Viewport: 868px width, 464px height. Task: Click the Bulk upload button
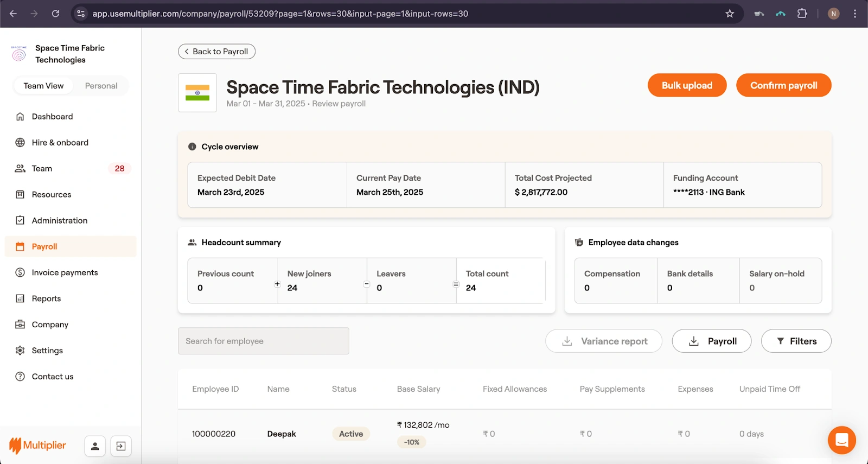(687, 85)
